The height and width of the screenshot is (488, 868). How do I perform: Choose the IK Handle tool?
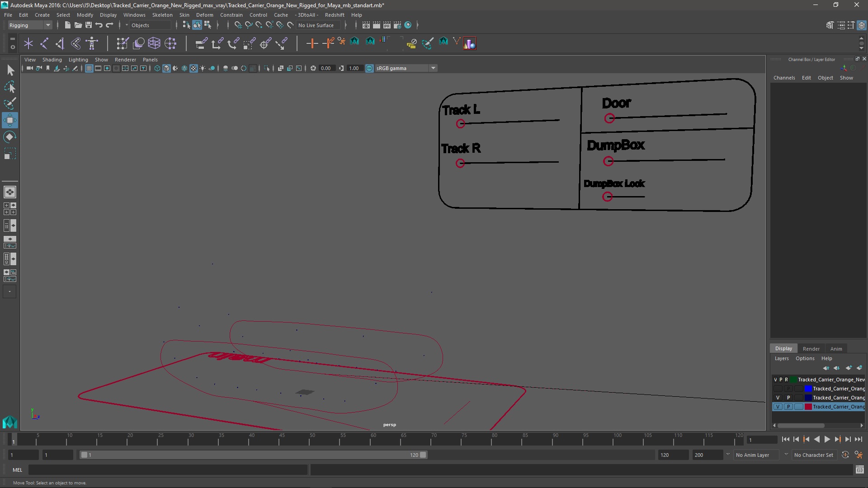pyautogui.click(x=60, y=43)
